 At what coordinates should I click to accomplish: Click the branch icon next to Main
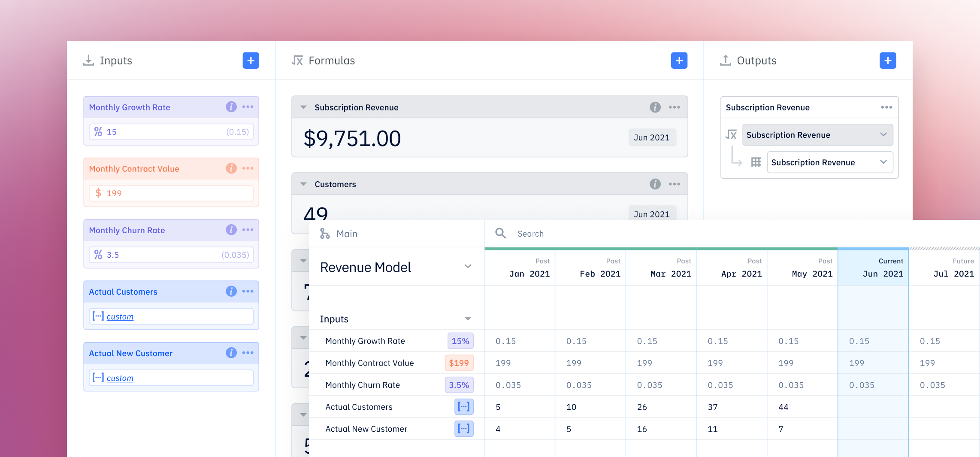[x=325, y=233]
